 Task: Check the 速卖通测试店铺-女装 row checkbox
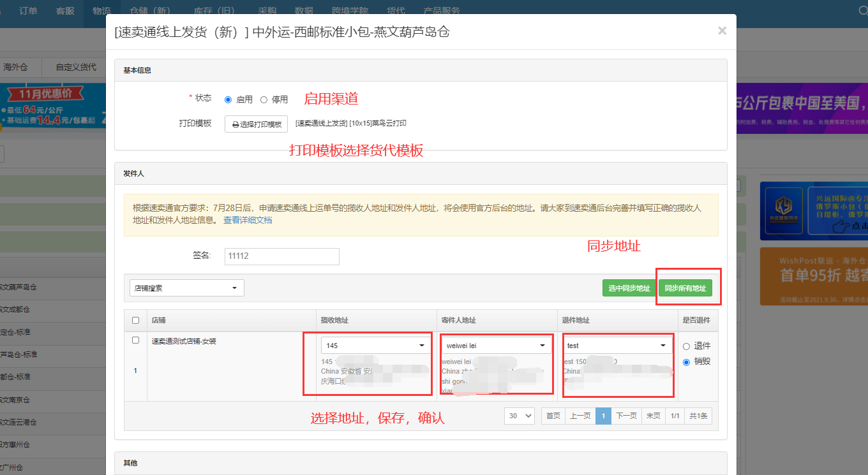135,340
